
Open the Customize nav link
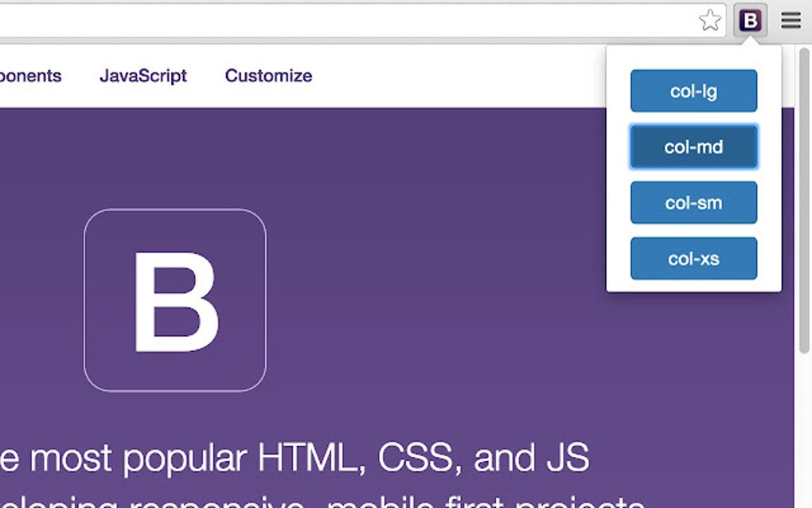point(268,76)
